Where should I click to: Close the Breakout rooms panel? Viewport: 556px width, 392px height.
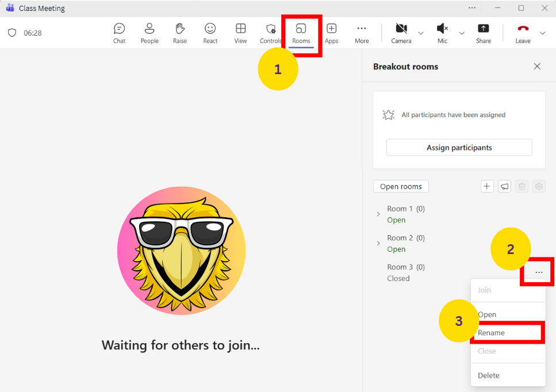pyautogui.click(x=537, y=67)
